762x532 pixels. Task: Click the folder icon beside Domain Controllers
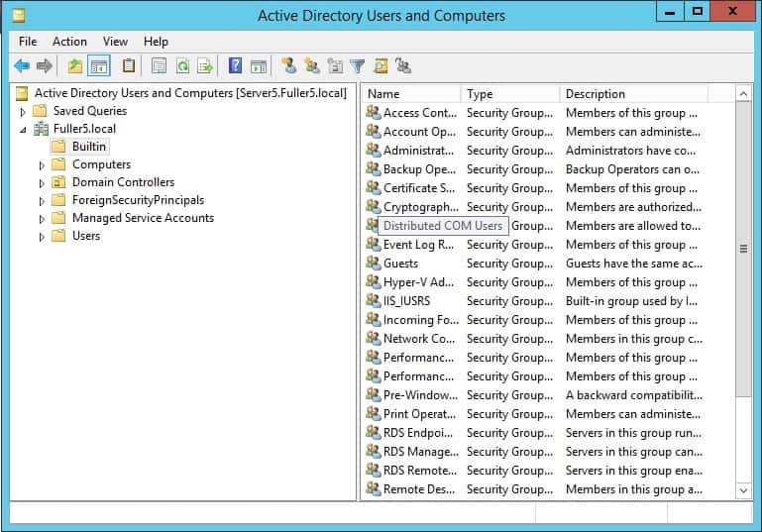click(x=58, y=182)
